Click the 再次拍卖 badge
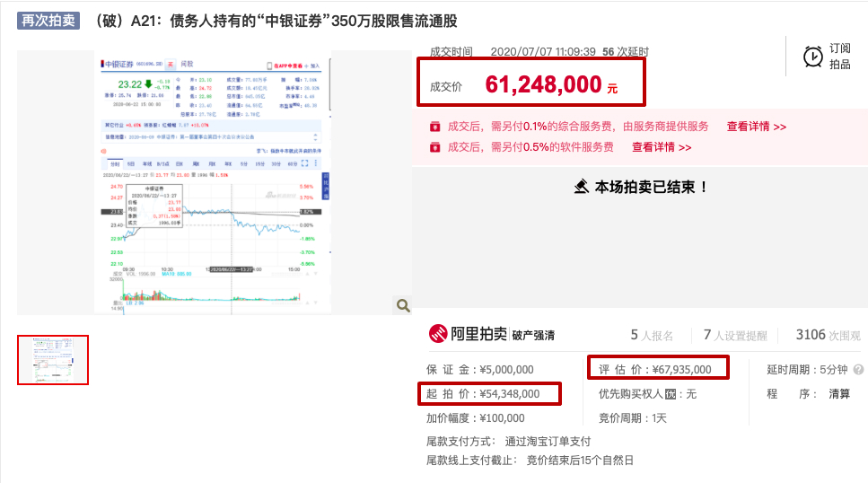 48,21
